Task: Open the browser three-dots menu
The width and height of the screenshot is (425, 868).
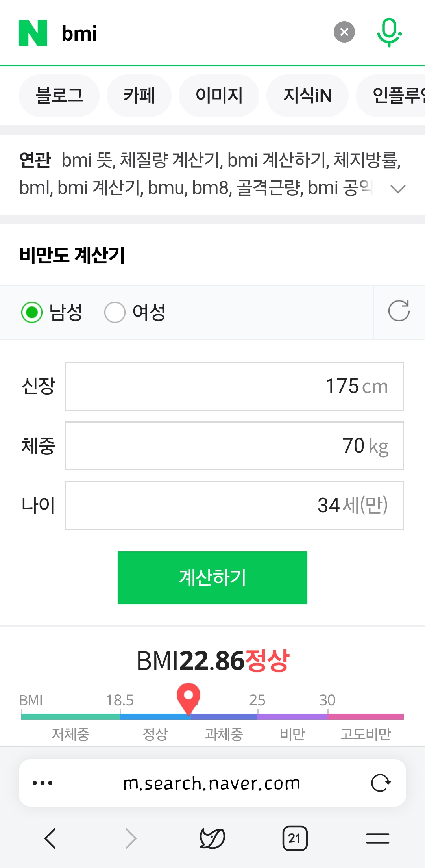Action: tap(42, 783)
